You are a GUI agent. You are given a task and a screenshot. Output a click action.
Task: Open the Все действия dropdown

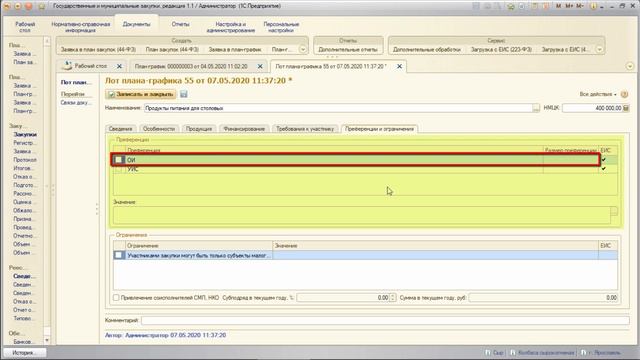click(598, 94)
